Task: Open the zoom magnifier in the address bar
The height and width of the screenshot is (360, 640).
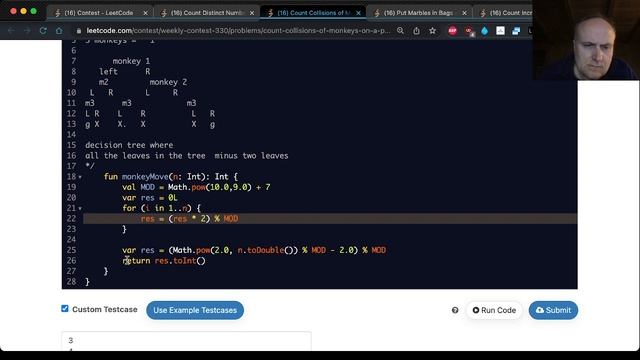Action: tap(400, 31)
